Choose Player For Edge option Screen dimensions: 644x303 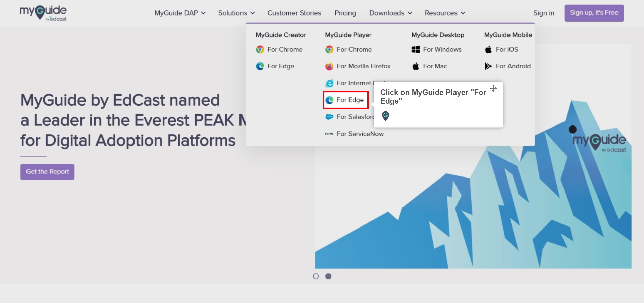346,100
